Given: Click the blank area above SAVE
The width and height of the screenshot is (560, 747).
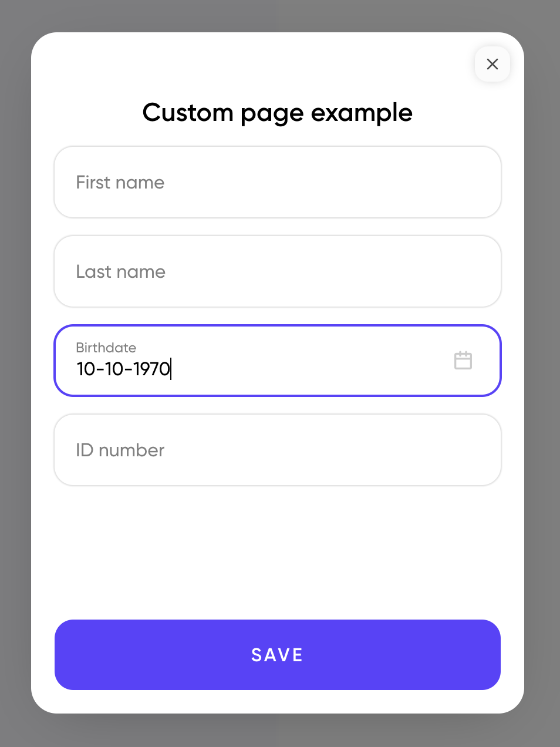Looking at the screenshot, I should tap(277, 552).
